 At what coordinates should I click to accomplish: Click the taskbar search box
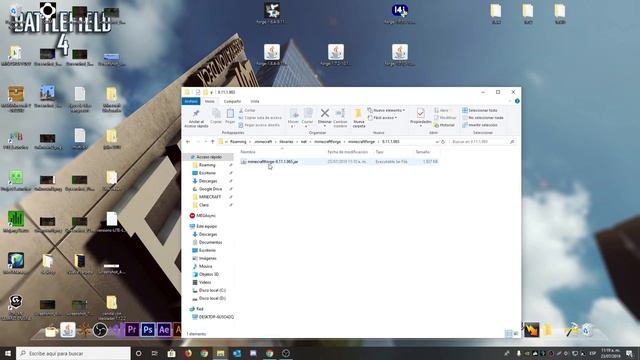point(73,353)
